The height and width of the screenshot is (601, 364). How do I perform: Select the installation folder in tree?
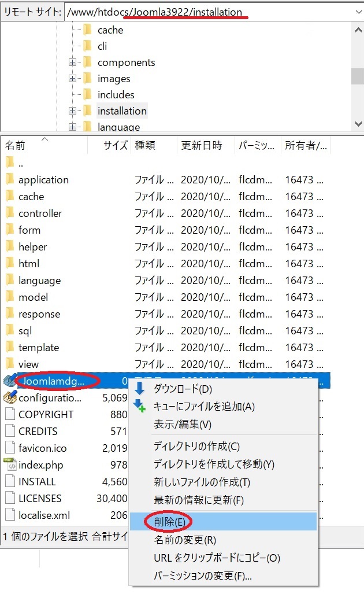(x=122, y=110)
